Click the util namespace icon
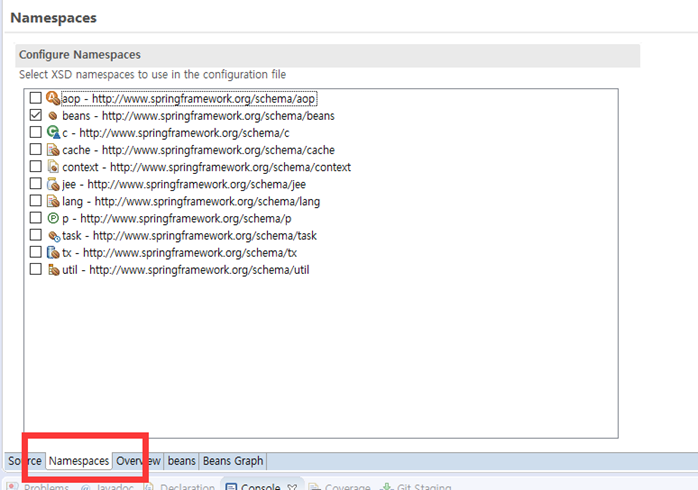 53,270
